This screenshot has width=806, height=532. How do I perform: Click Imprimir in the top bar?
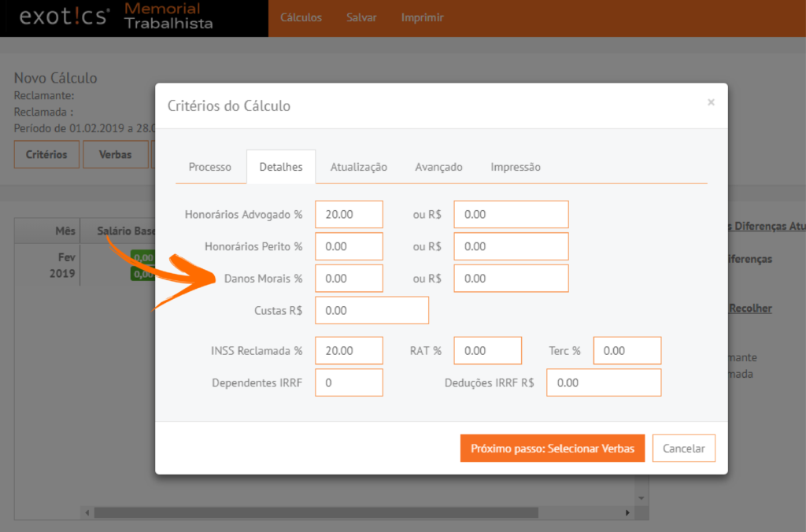422,17
